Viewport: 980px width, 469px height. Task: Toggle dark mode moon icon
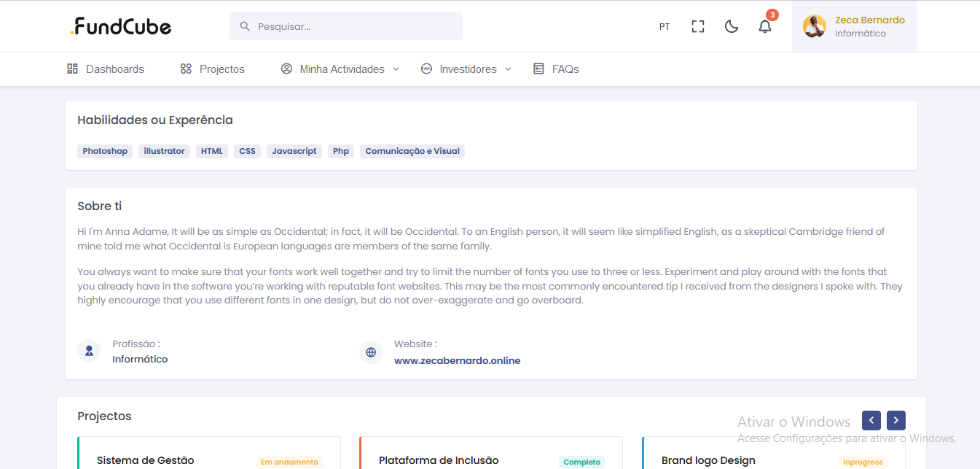[732, 27]
